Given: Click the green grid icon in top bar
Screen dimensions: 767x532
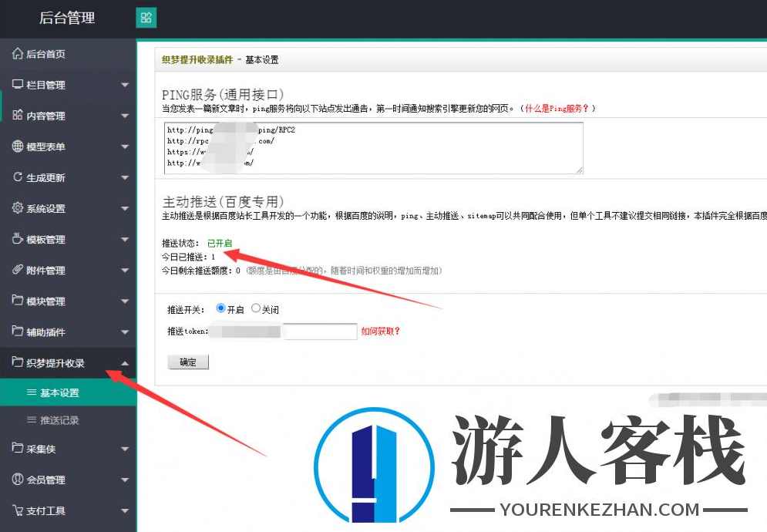Looking at the screenshot, I should click(146, 16).
